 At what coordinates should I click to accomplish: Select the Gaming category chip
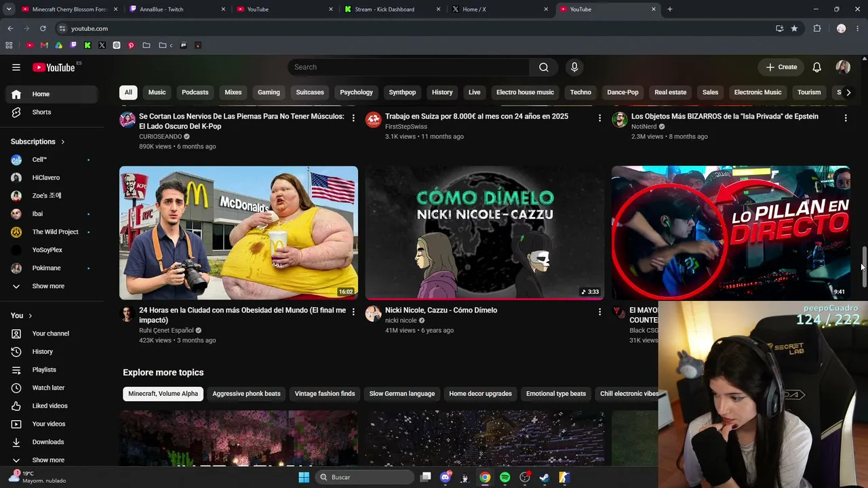coord(269,92)
